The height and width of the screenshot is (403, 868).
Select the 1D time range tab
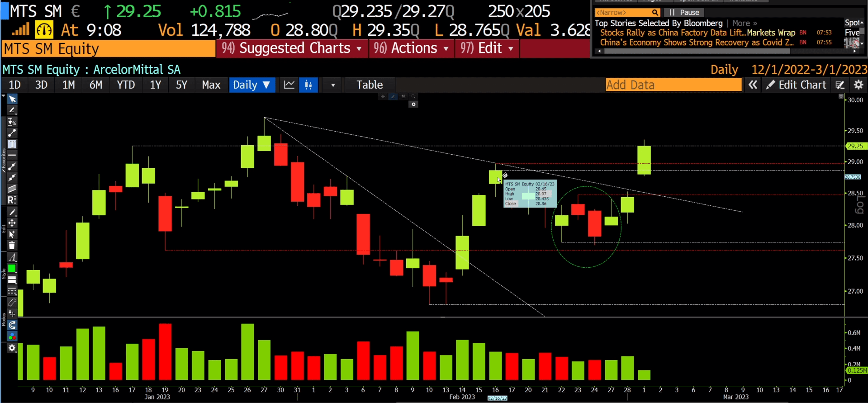click(15, 85)
